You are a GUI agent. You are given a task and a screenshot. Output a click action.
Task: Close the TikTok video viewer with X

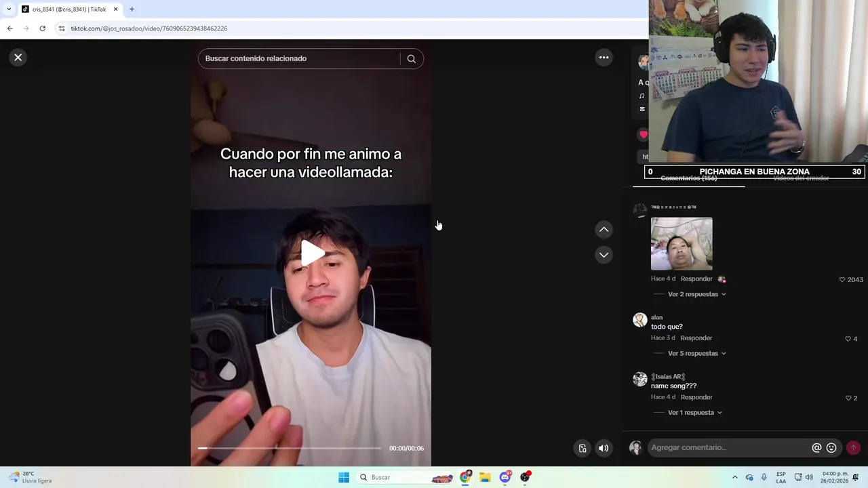point(18,58)
